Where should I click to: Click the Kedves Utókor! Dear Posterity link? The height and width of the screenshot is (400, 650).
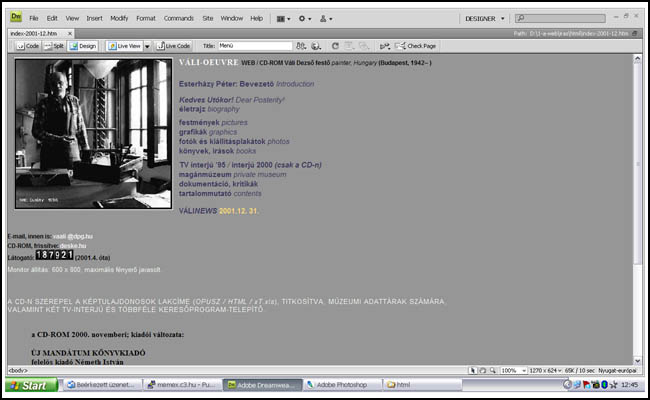(x=231, y=100)
